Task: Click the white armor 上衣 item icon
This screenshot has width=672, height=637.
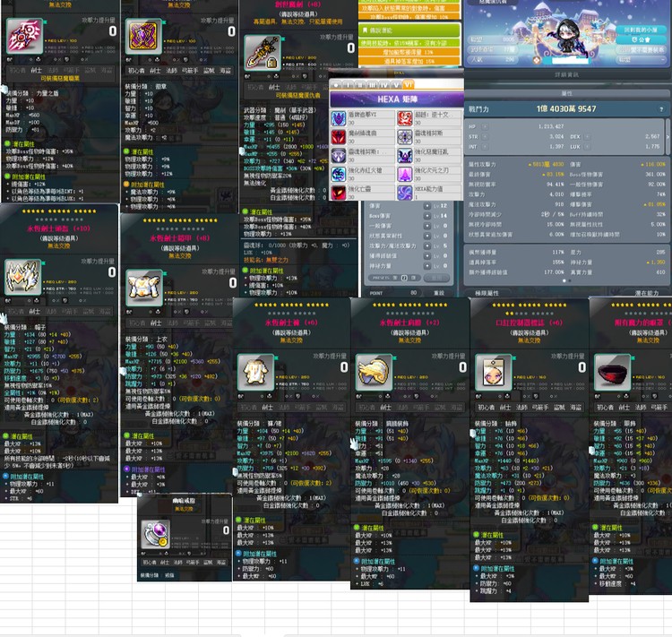Action: [144, 288]
